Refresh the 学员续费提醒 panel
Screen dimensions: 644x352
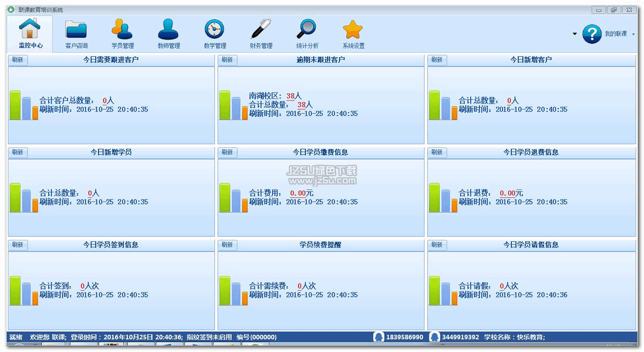pyautogui.click(x=227, y=245)
